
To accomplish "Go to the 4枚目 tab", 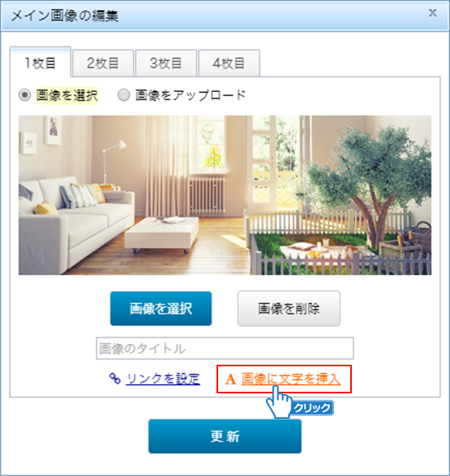I will [x=229, y=63].
